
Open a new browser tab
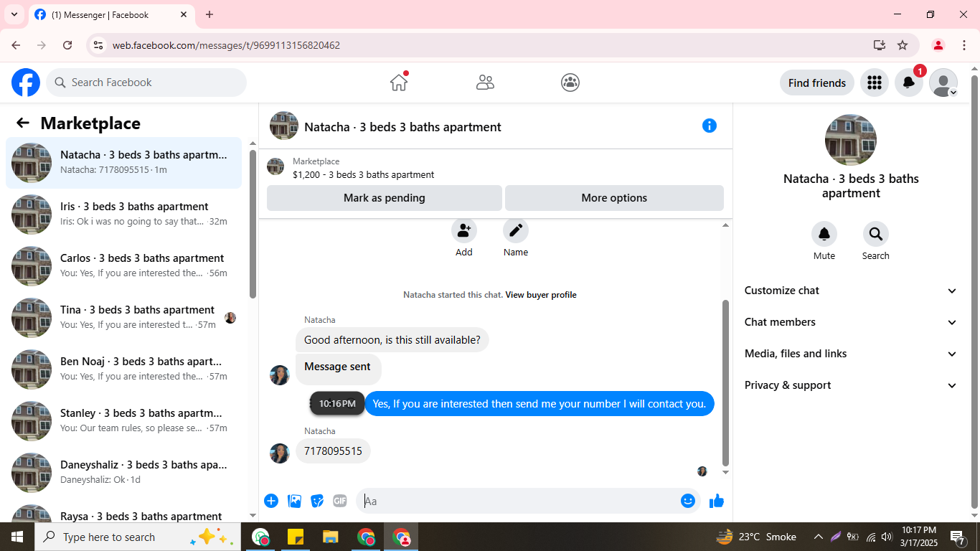(x=209, y=14)
